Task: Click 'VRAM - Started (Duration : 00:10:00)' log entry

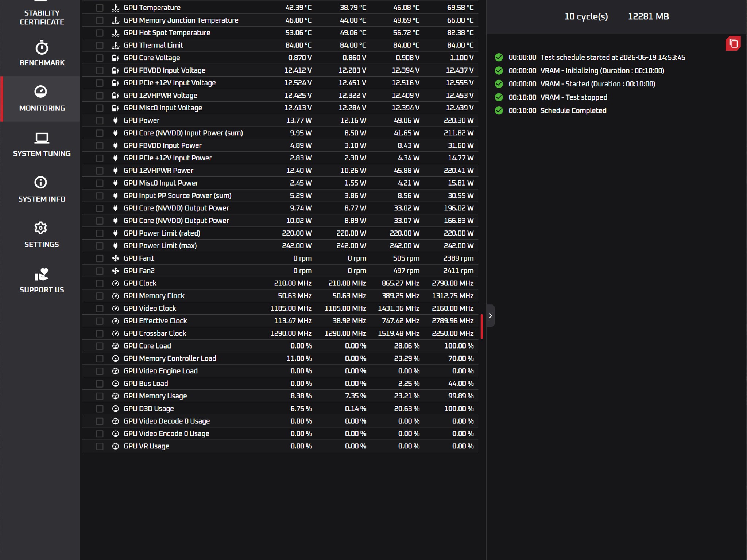Action: pos(598,84)
